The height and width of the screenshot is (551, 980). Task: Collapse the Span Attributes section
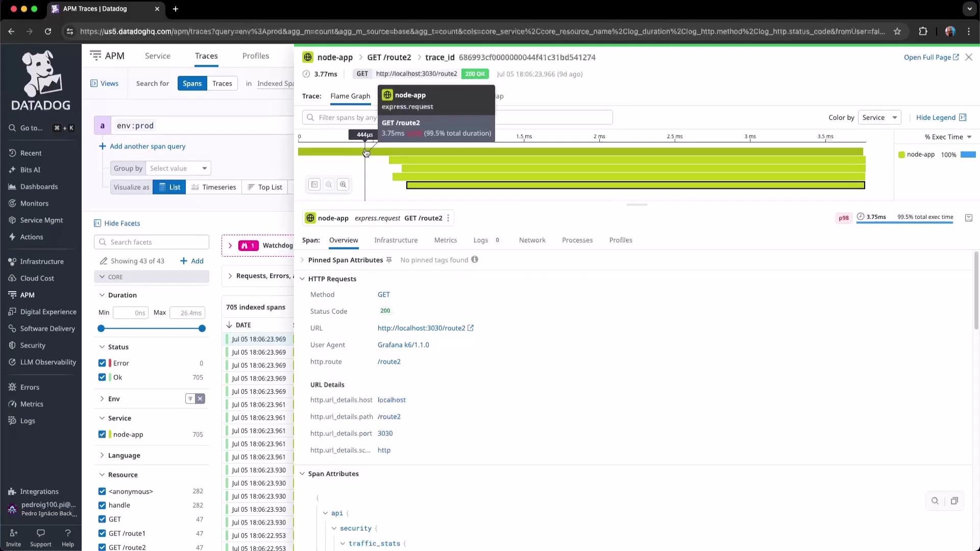click(x=302, y=474)
